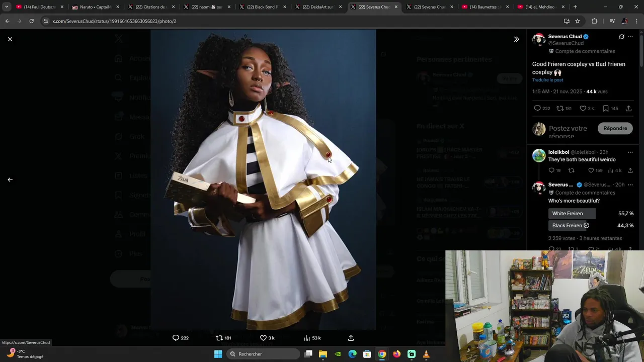Open weather widget showing -3°C
This screenshot has height=362, width=644.
tap(25, 354)
